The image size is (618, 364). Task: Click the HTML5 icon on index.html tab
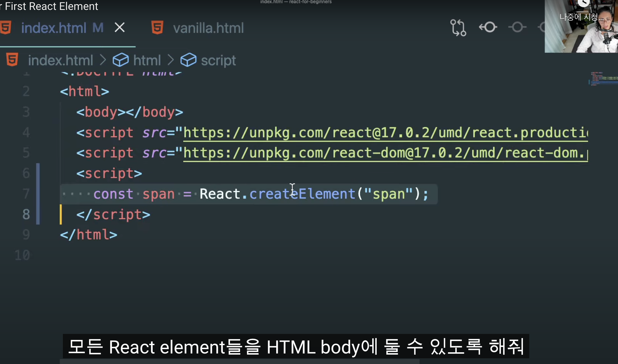(x=6, y=28)
